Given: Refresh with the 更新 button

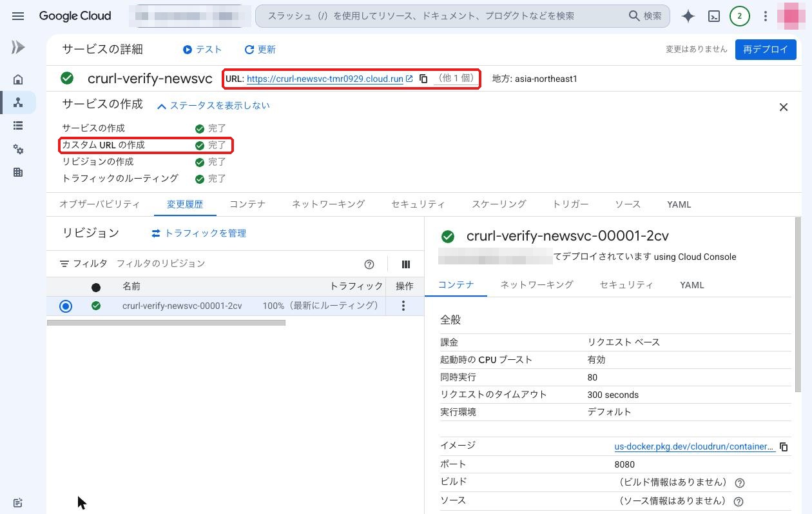Looking at the screenshot, I should pos(260,50).
